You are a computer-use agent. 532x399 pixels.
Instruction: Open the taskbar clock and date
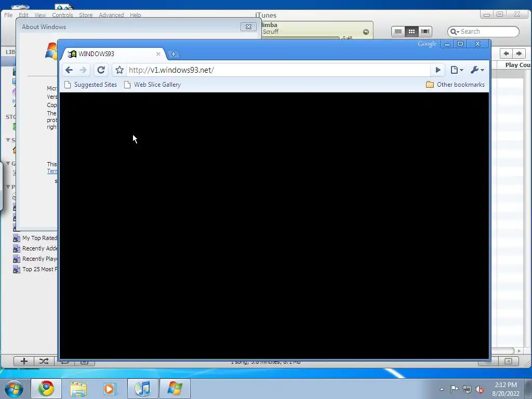point(506,389)
